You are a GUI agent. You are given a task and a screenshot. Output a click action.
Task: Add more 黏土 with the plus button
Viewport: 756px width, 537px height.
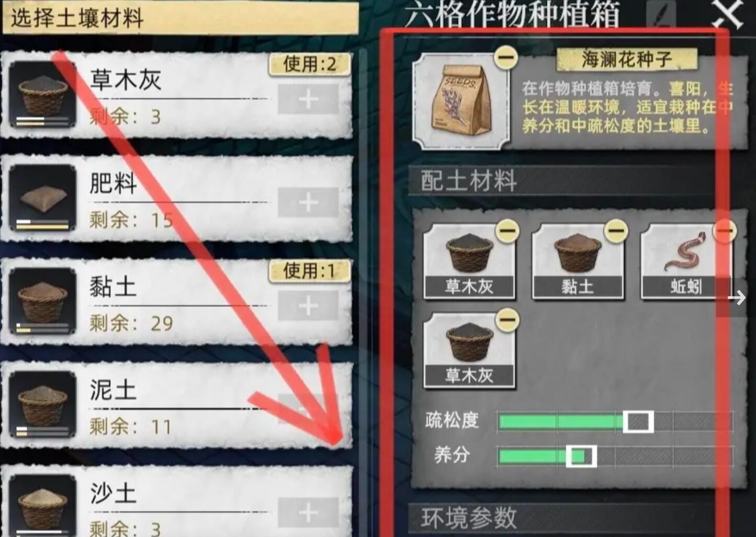(308, 306)
